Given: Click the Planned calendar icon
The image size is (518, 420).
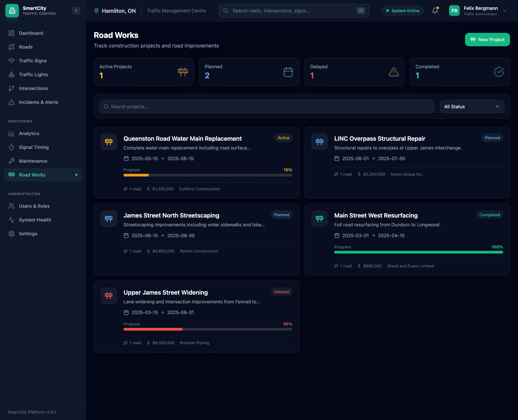Looking at the screenshot, I should point(288,72).
